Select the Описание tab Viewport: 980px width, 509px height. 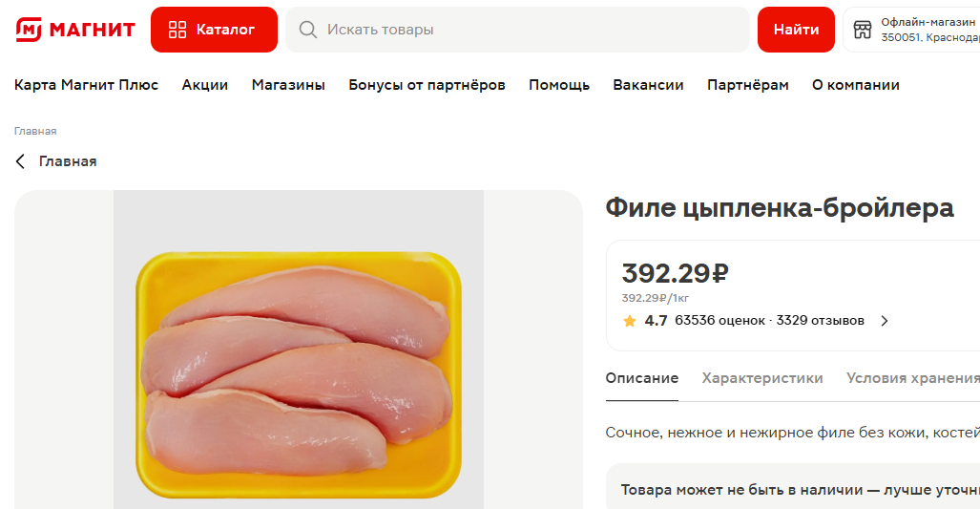pyautogui.click(x=642, y=378)
